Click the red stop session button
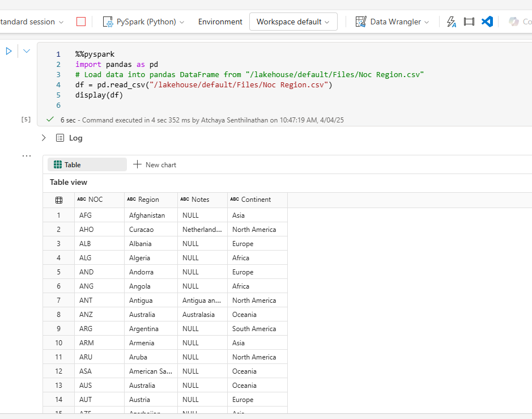 click(81, 22)
